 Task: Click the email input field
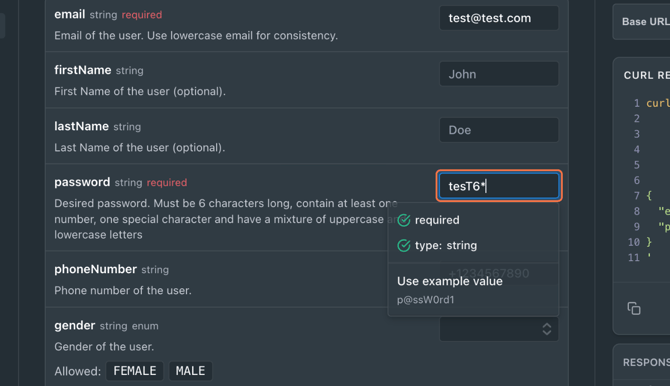pos(499,18)
